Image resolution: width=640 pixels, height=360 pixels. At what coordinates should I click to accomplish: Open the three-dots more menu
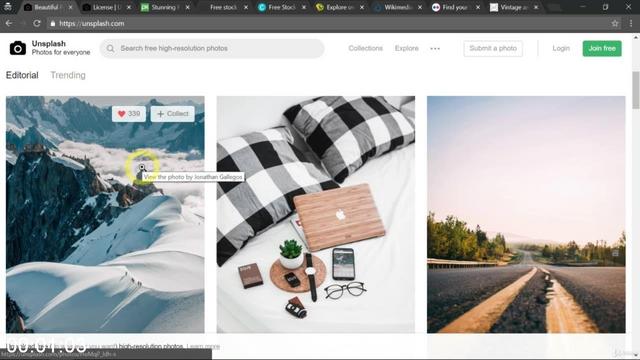[435, 49]
